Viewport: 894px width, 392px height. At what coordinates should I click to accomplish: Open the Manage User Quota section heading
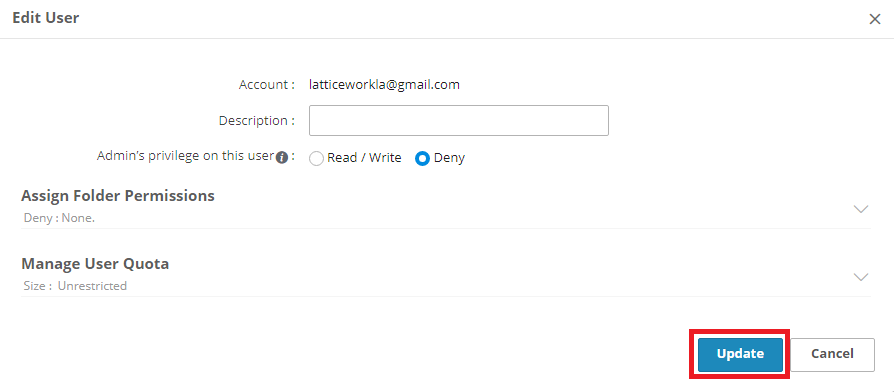(95, 264)
